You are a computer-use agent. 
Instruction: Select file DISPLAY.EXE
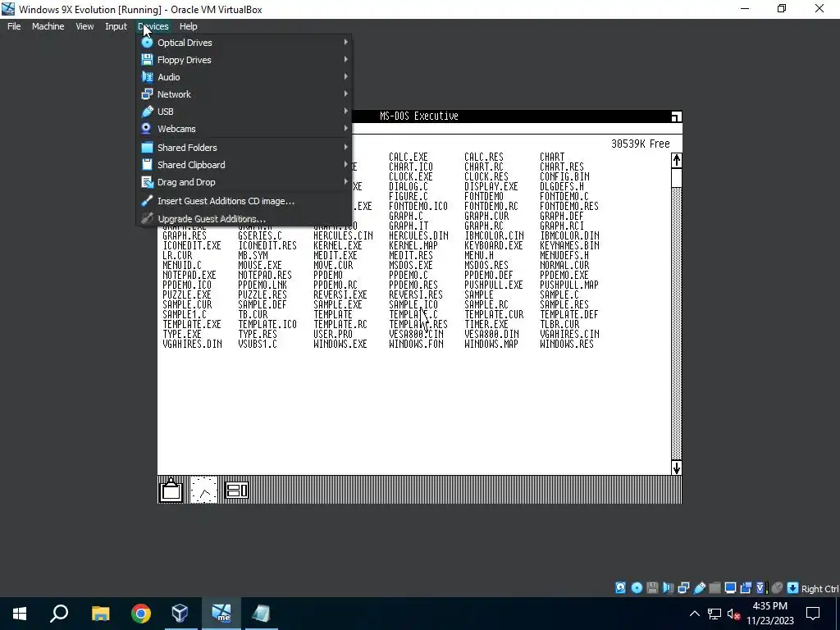pos(491,186)
